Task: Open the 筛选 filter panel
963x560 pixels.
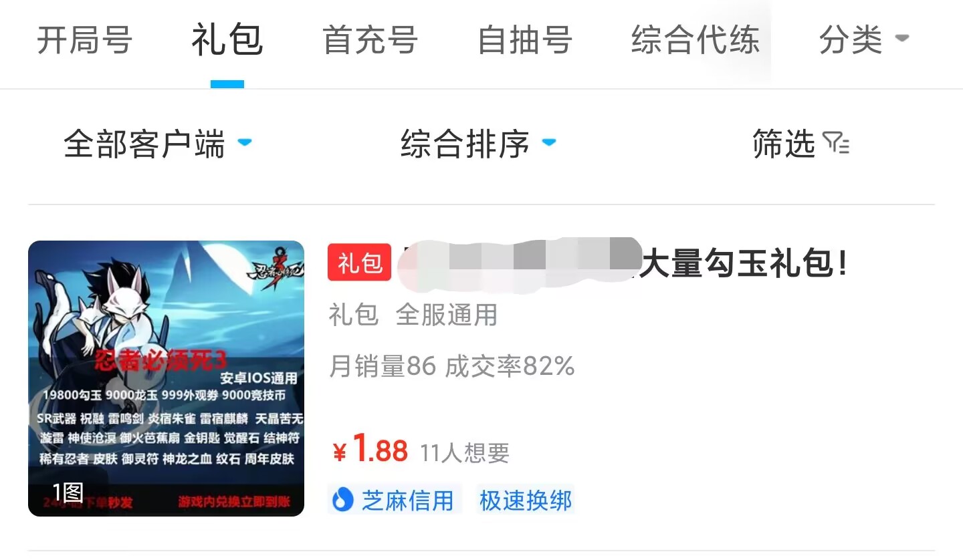Action: (800, 144)
